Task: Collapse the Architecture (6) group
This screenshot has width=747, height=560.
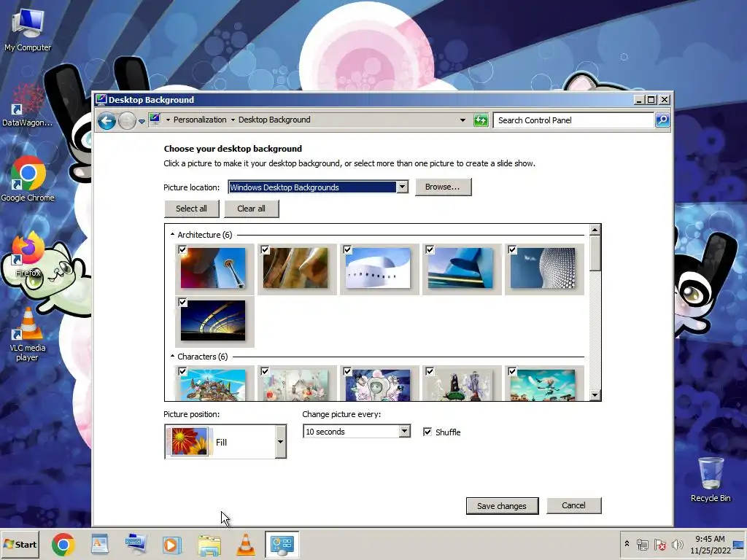Action: 172,234
